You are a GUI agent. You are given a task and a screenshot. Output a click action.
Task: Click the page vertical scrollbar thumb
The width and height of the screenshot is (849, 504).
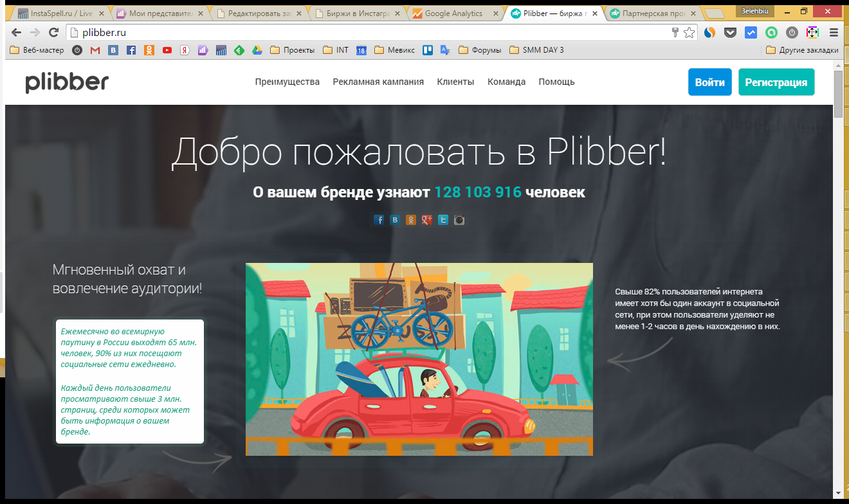point(837,94)
